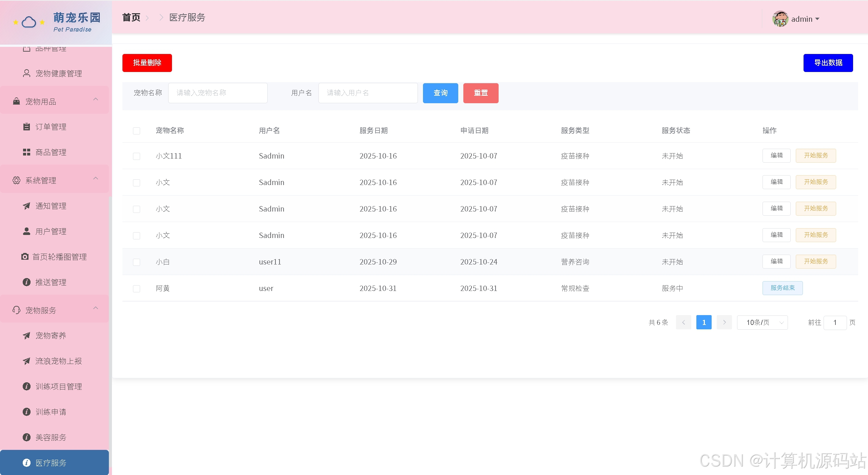Click the Pet Paradise cloud logo icon
The width and height of the screenshot is (868, 475).
(29, 22)
